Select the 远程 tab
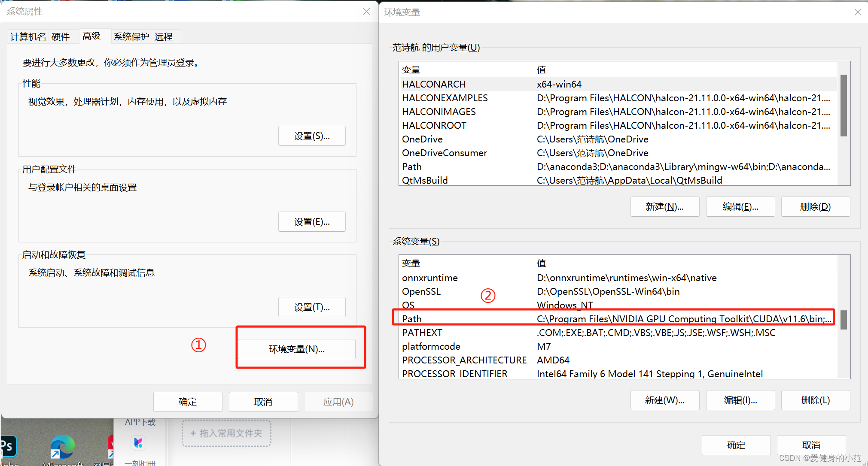The height and width of the screenshot is (466, 868). (164, 37)
